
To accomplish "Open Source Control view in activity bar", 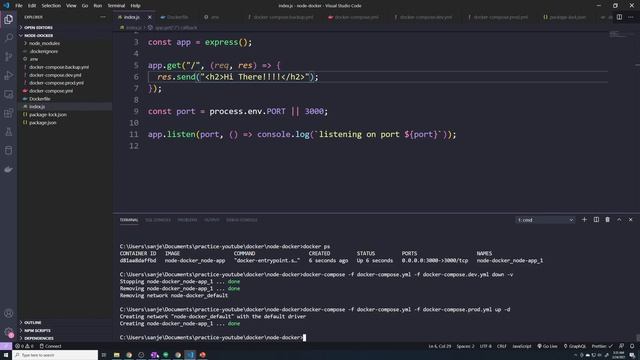I will click(x=8, y=56).
